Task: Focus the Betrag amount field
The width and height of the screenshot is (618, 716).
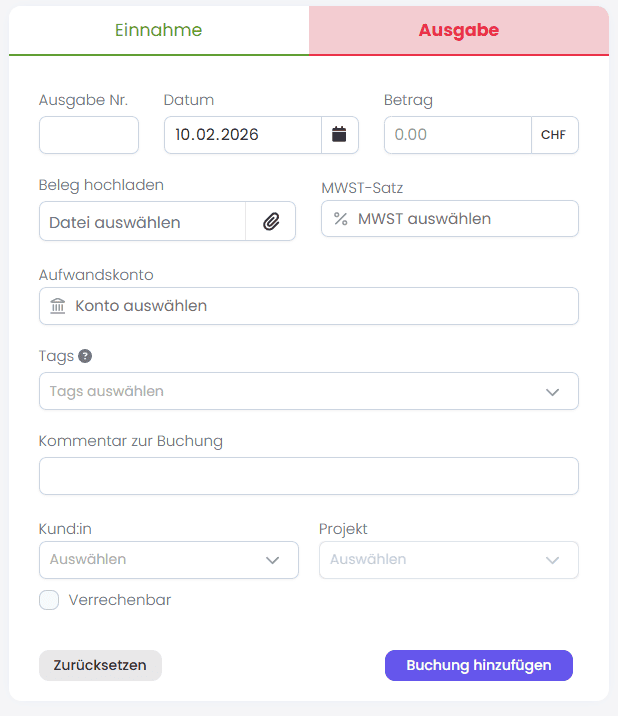Action: [x=457, y=135]
